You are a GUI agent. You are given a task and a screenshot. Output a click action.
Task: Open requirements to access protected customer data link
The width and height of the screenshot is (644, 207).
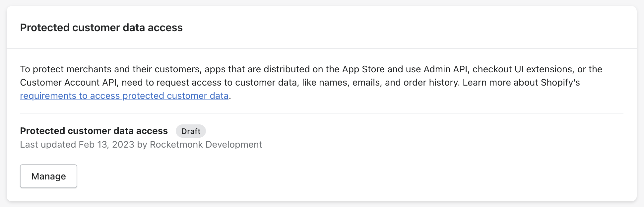pyautogui.click(x=124, y=96)
